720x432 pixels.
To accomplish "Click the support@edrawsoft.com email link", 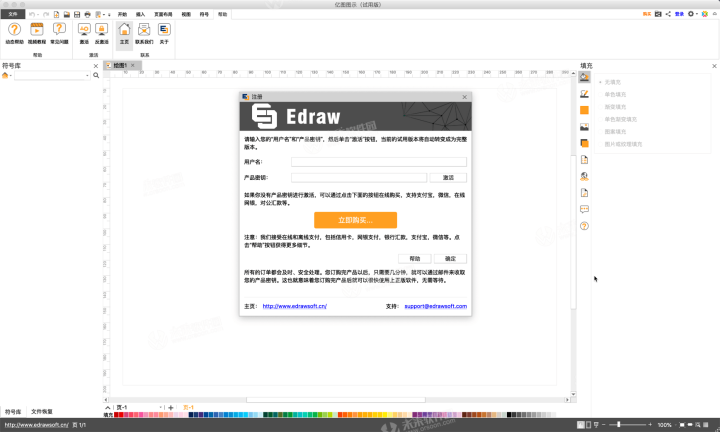I will pos(435,306).
